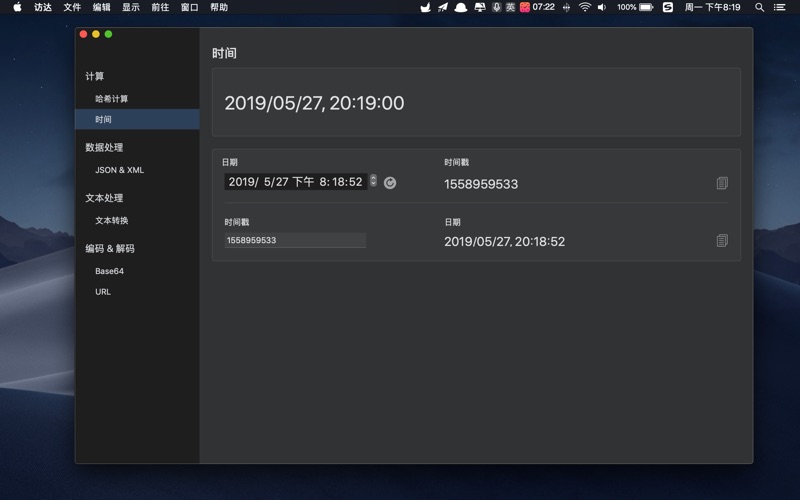Click the display monitor menu bar icon

point(480,7)
